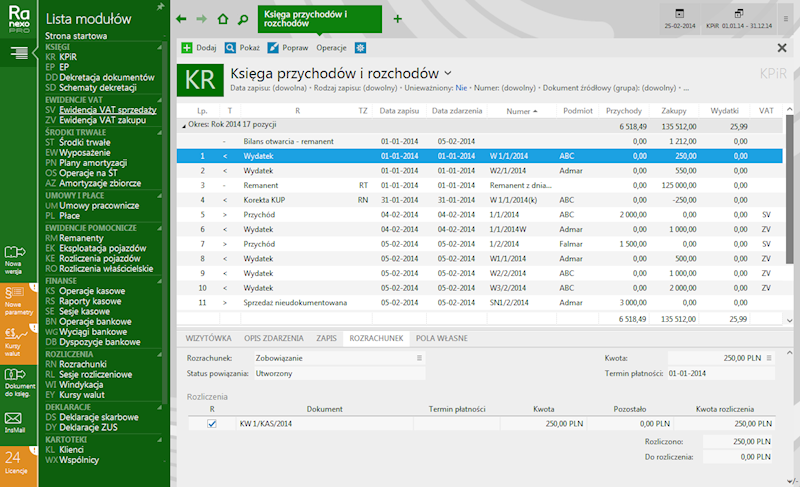The width and height of the screenshot is (800, 487).
Task: Add a new tab with plus button
Action: point(398,19)
